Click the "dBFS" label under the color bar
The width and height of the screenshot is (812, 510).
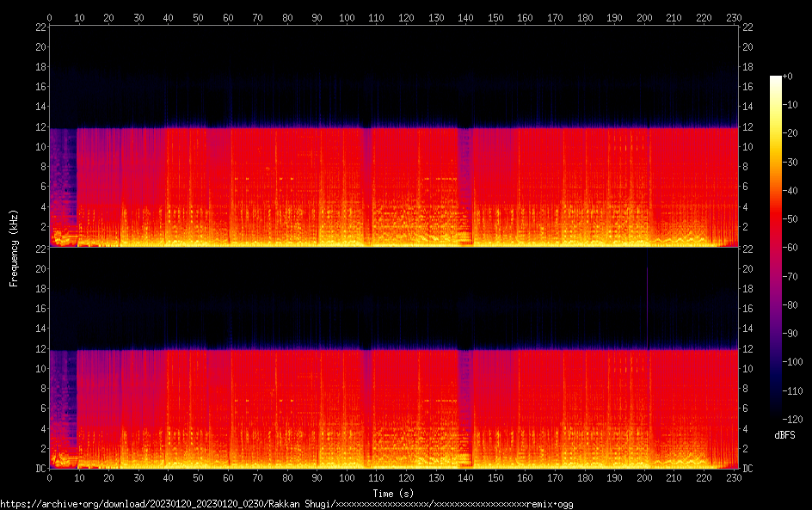pos(784,435)
